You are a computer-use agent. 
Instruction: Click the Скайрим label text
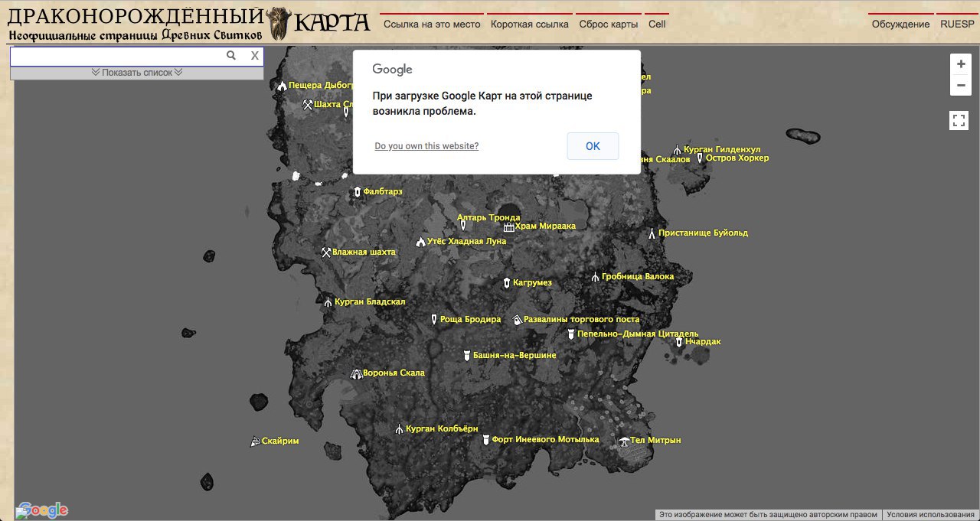[x=280, y=441]
